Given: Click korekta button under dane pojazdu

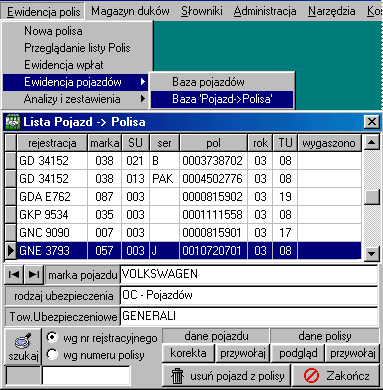Looking at the screenshot, I should (188, 353).
